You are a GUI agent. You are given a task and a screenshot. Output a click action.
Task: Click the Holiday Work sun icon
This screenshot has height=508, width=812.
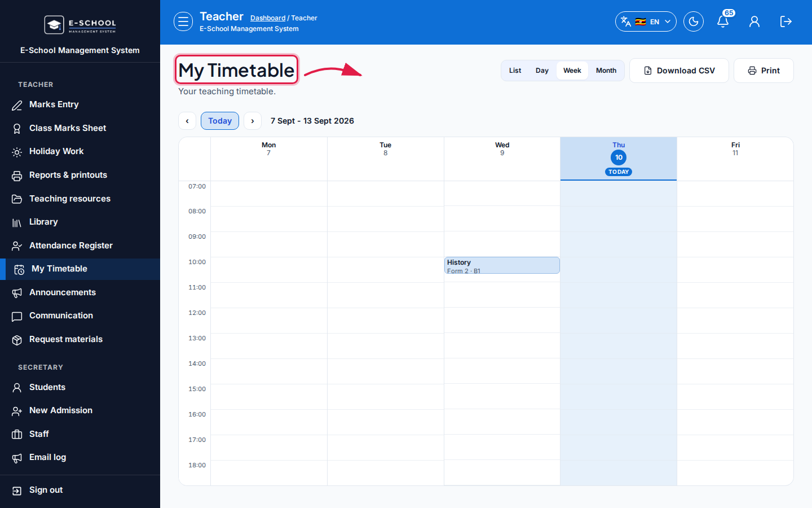click(x=17, y=152)
